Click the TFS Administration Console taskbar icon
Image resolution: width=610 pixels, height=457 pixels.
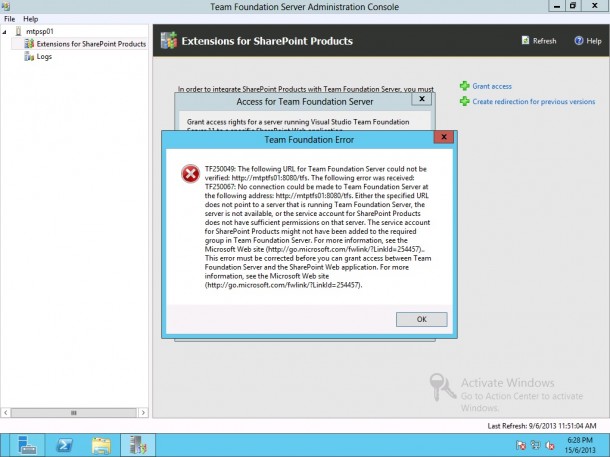pos(138,445)
